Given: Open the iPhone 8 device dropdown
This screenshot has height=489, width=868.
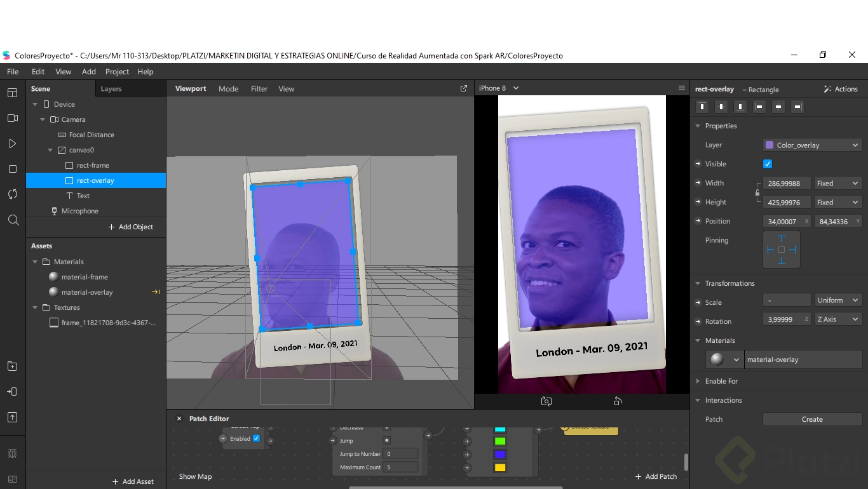Looking at the screenshot, I should [499, 88].
